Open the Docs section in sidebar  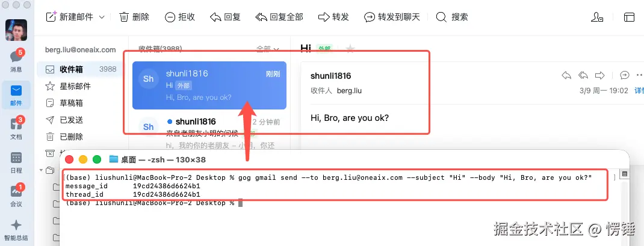pos(16,128)
